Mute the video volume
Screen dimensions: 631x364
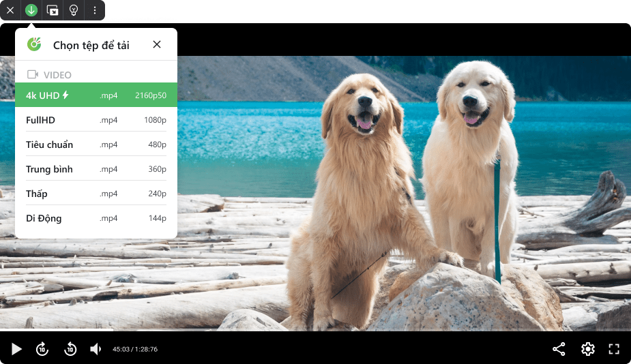96,349
